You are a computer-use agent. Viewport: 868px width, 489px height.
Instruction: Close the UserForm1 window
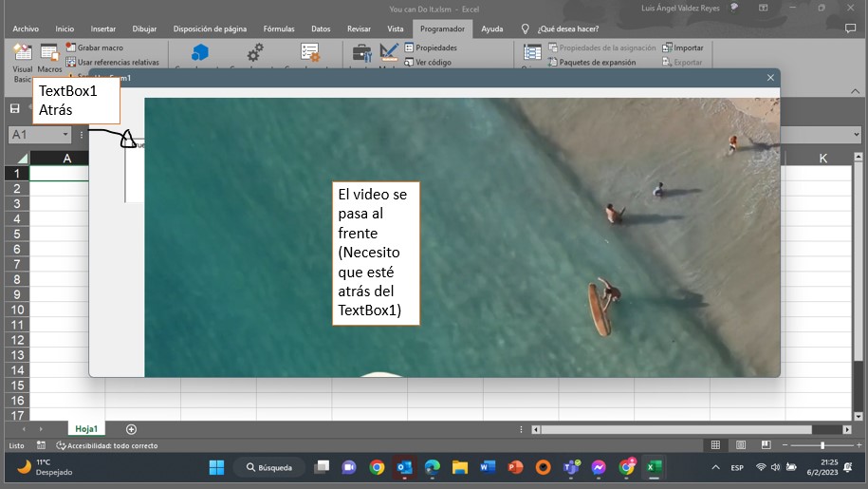(770, 78)
